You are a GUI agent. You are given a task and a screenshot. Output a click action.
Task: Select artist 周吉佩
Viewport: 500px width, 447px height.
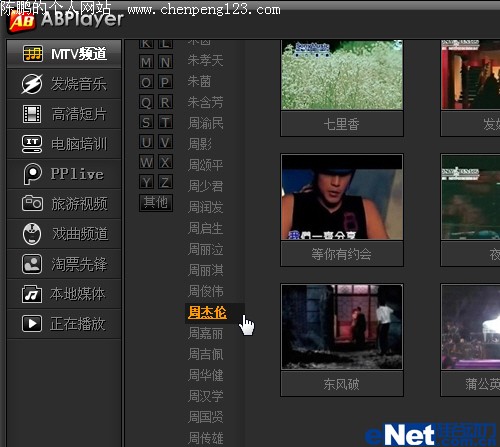[x=205, y=354]
